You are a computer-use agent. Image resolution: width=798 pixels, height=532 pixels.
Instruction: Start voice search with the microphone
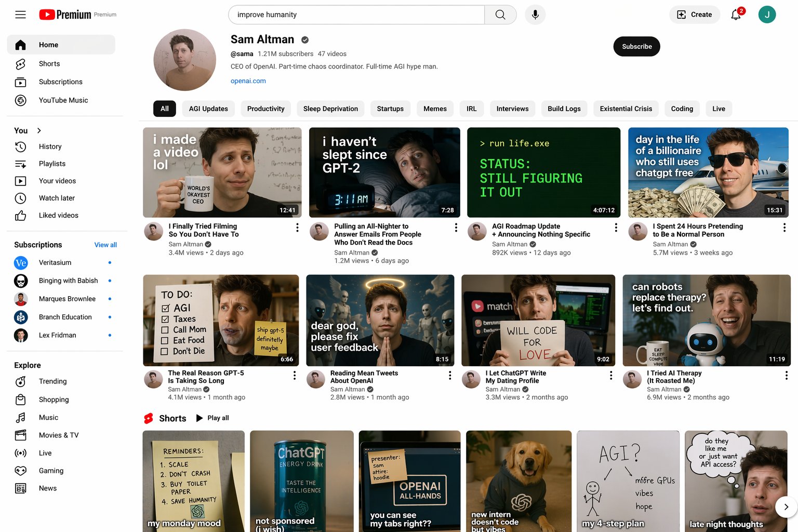[535, 15]
